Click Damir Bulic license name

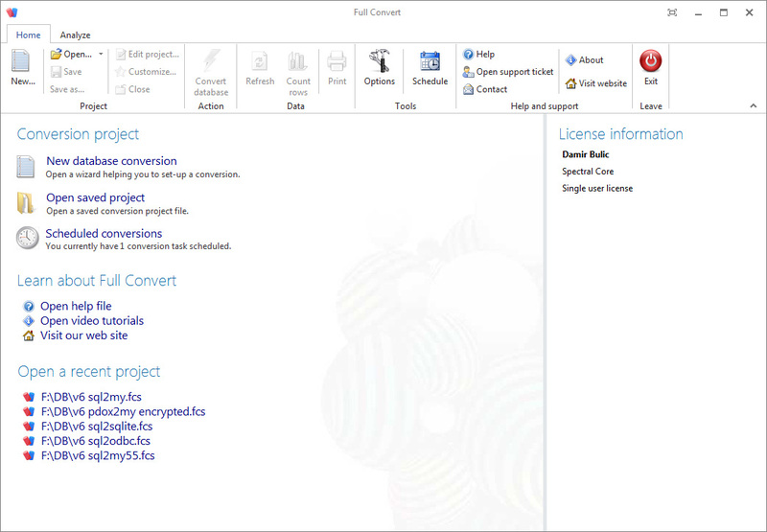tap(586, 154)
